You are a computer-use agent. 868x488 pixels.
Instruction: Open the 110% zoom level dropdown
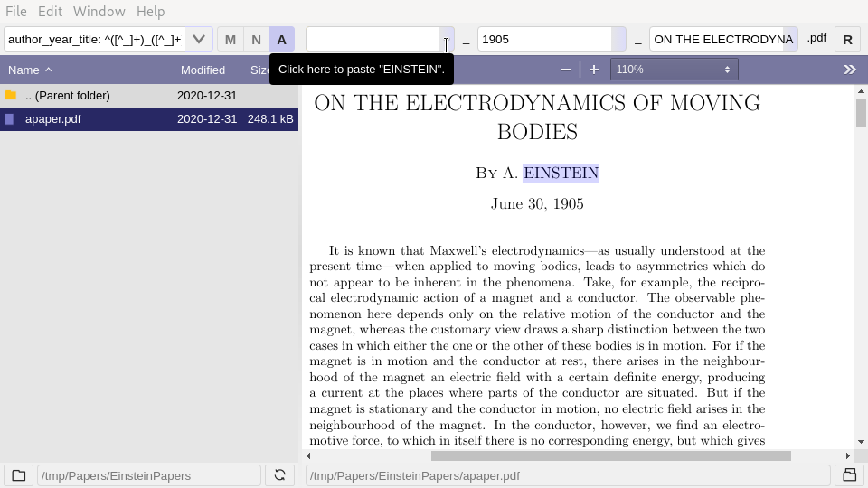point(675,70)
